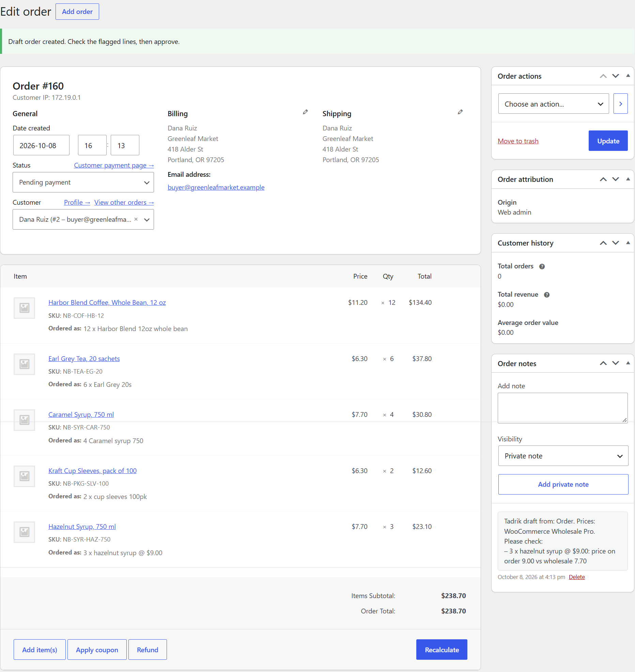Image resolution: width=635 pixels, height=672 pixels.
Task: Edit shipping address with pencil icon
Action: click(460, 112)
